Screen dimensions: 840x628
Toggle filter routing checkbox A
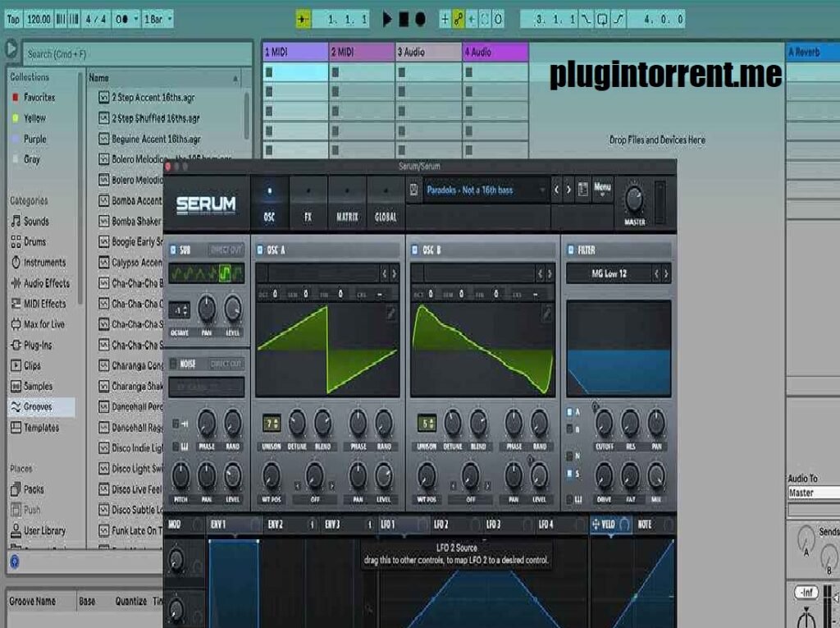[x=570, y=412]
